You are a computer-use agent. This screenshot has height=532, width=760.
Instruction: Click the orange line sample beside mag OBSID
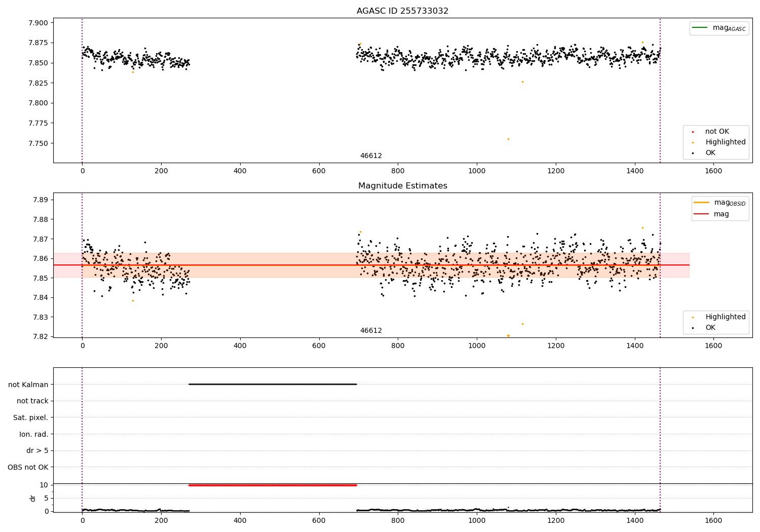point(702,203)
